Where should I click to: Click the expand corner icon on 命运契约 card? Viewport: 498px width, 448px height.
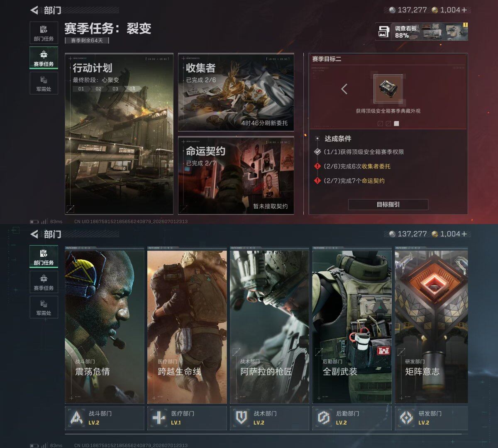click(x=183, y=209)
